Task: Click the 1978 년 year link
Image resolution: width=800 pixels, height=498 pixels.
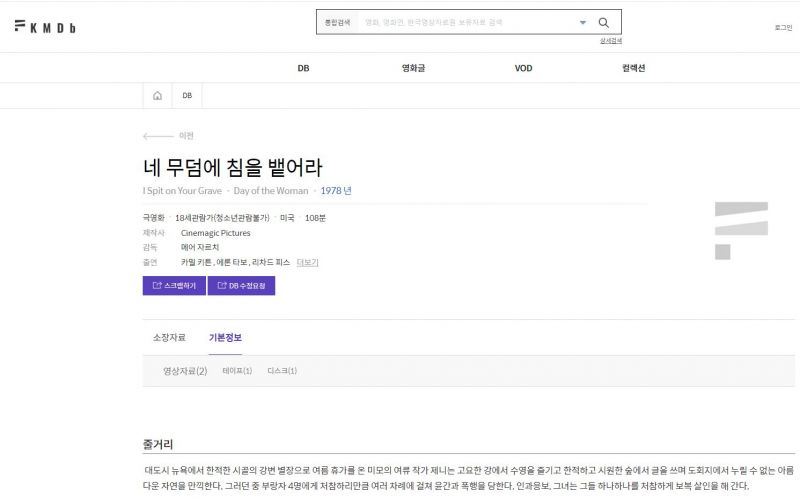Action: [336, 190]
